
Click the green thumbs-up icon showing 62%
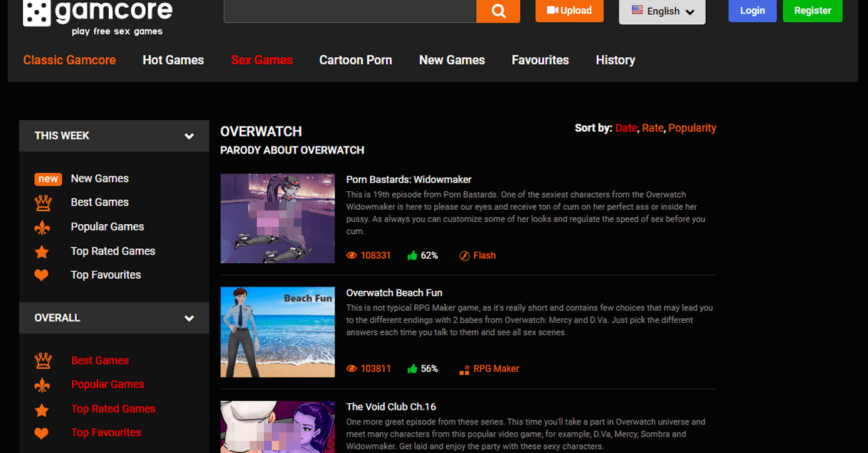[412, 255]
